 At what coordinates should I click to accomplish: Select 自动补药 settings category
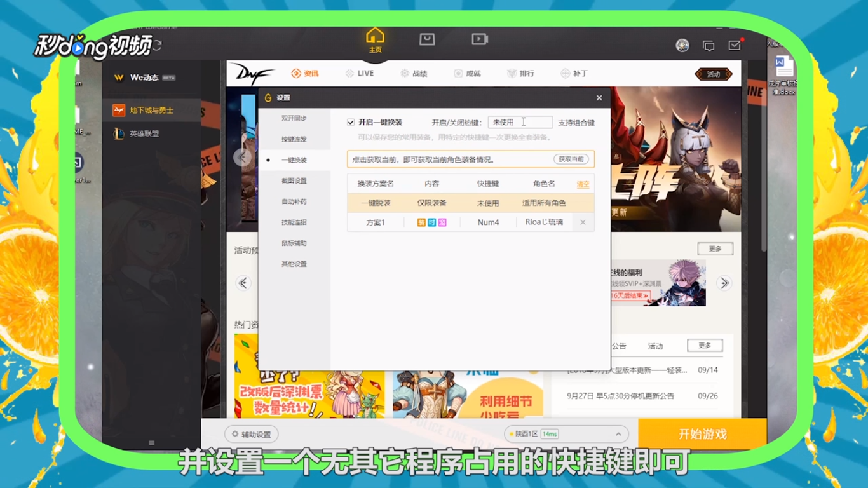point(294,201)
